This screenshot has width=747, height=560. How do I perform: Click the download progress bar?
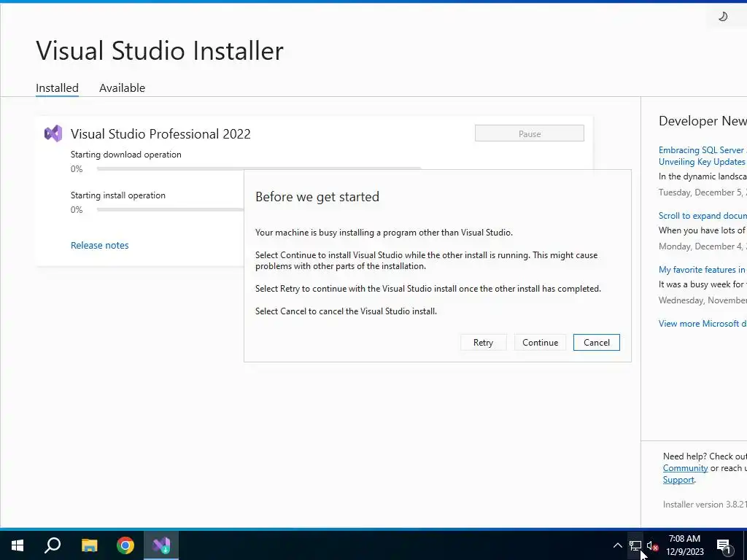click(x=259, y=168)
